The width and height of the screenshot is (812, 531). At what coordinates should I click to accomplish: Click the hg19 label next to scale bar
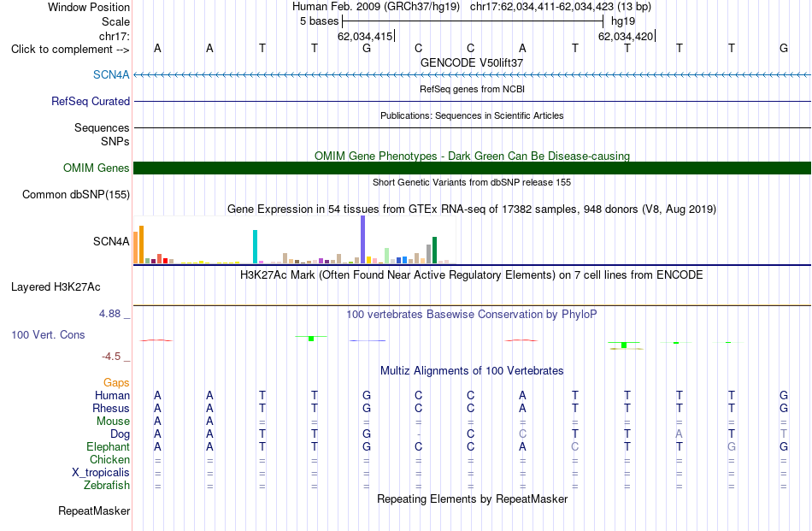[x=623, y=21]
